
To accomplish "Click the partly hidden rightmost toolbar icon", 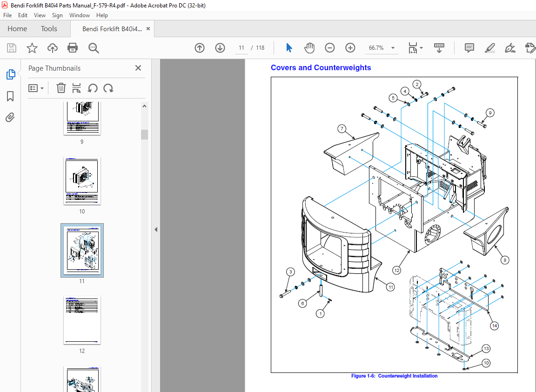I will coord(530,48).
